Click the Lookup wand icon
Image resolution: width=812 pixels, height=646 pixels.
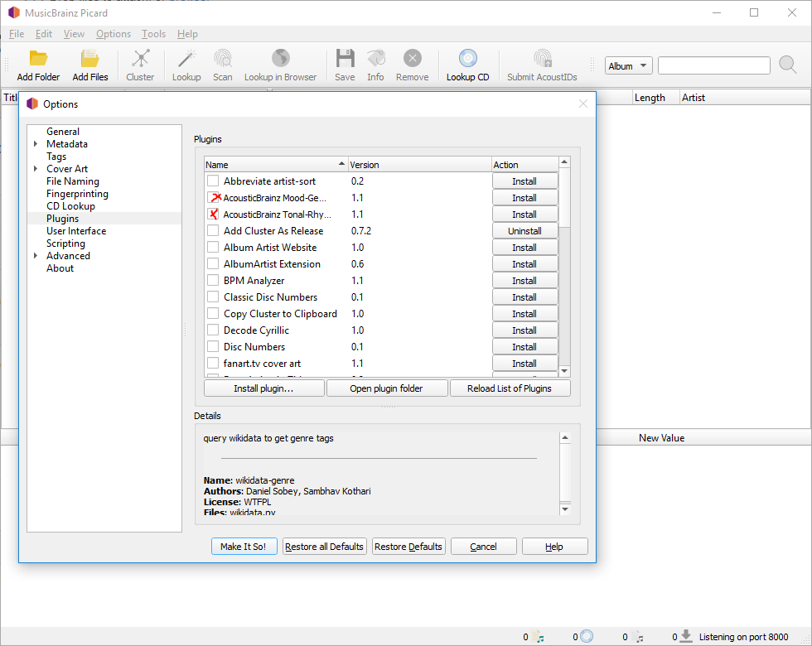click(186, 59)
